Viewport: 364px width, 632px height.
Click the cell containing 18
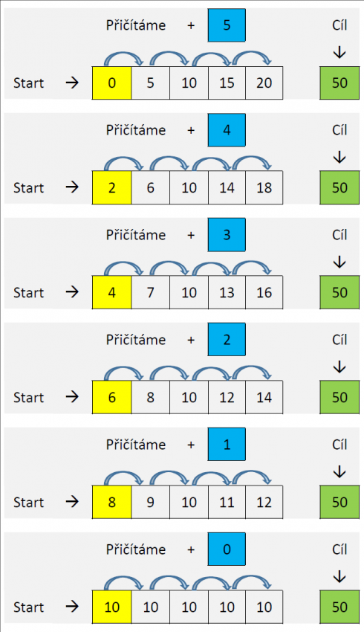tap(264, 187)
